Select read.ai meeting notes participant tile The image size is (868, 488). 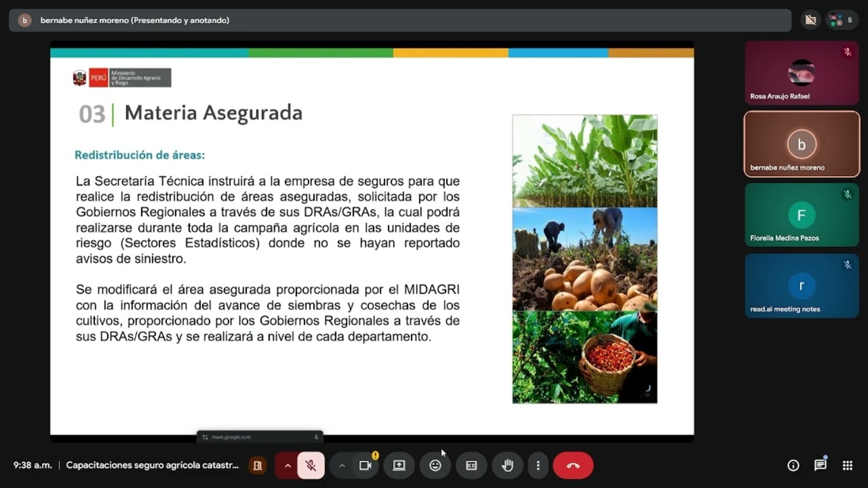coord(802,286)
